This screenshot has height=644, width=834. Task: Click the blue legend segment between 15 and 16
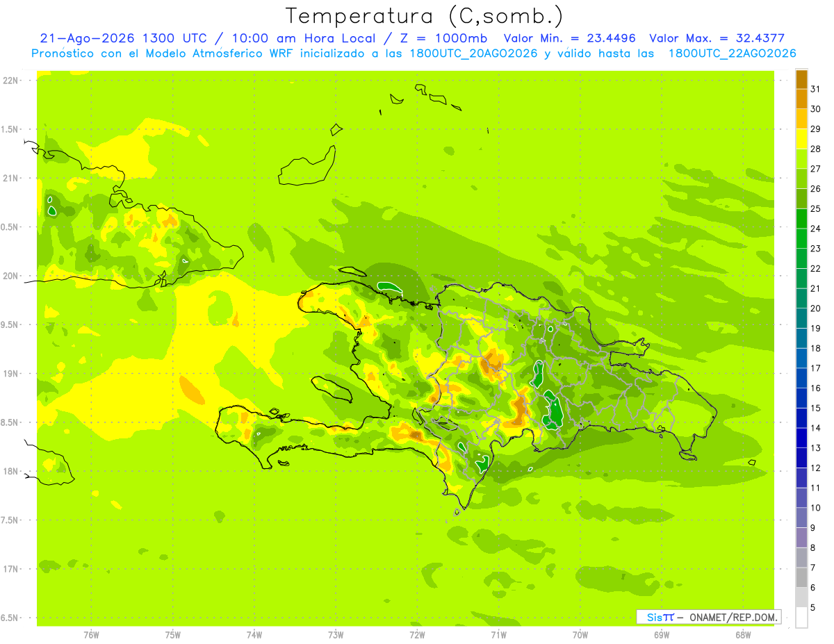(801, 398)
